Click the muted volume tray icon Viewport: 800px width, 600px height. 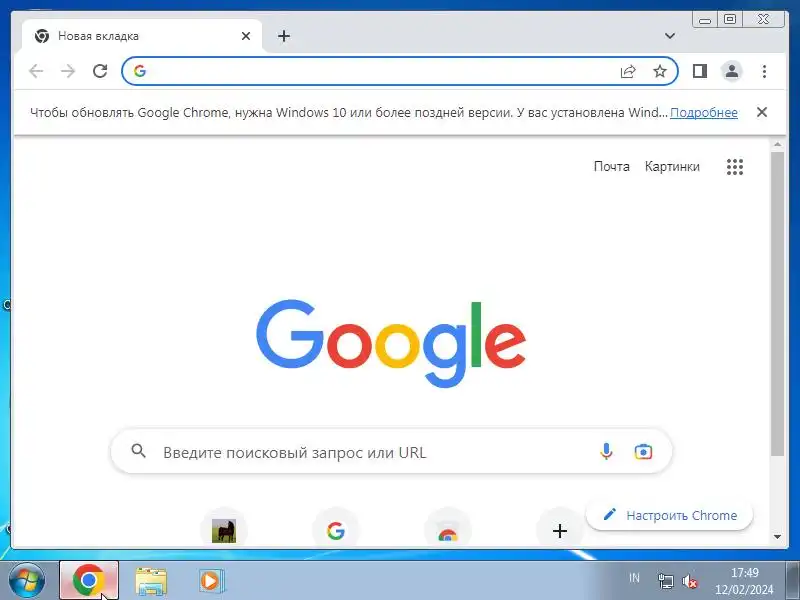pos(689,581)
